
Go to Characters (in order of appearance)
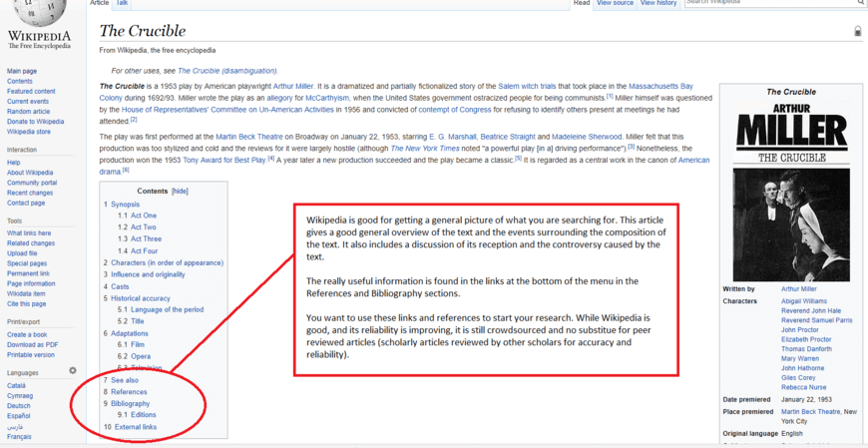click(x=168, y=263)
